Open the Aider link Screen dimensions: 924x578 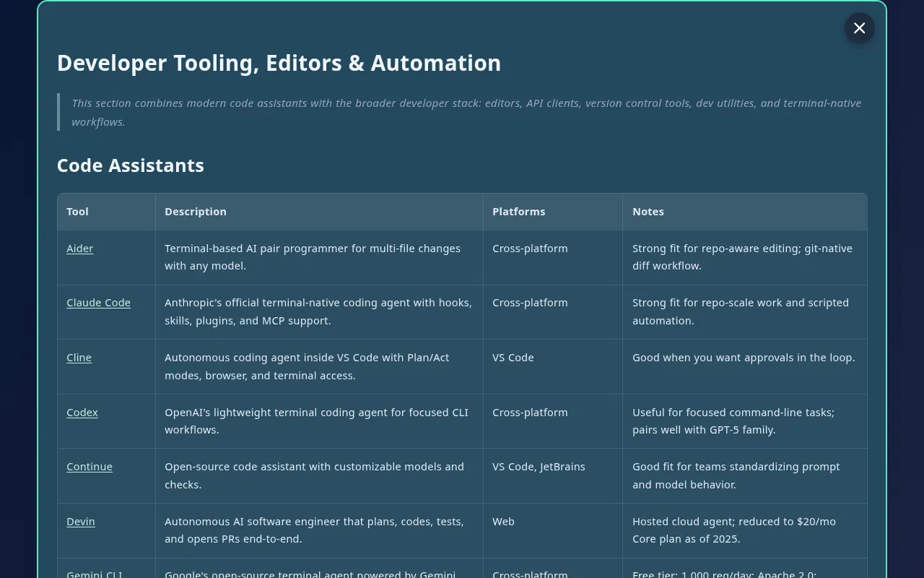pyautogui.click(x=79, y=249)
